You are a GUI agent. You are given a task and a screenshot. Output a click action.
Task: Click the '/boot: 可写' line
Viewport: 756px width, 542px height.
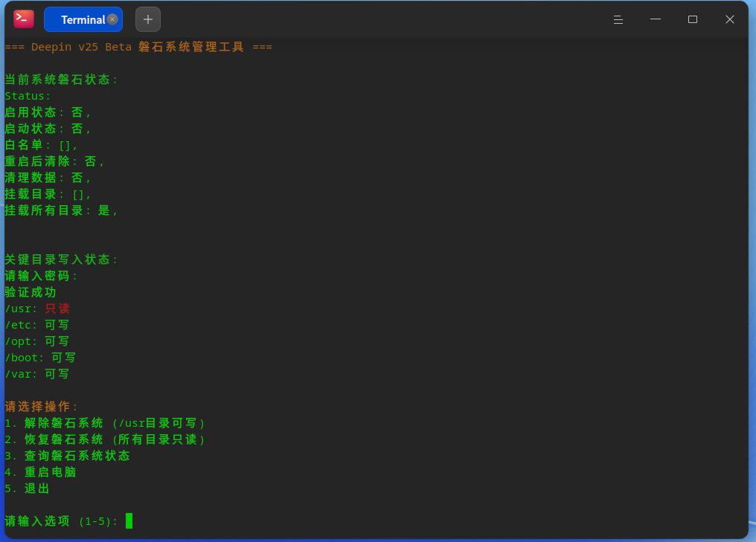coord(40,358)
